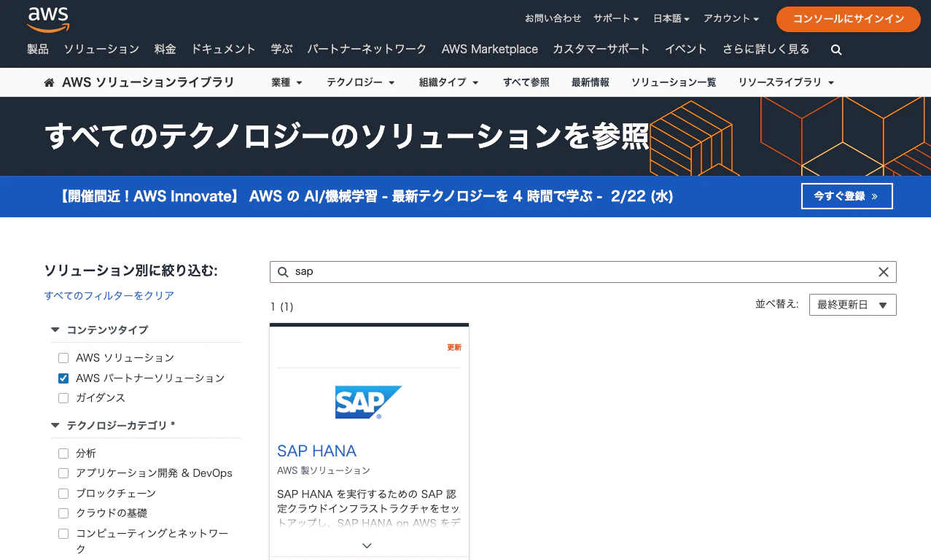The width and height of the screenshot is (931, 560).
Task: Open the カスタマーサポート menu
Action: tap(601, 50)
